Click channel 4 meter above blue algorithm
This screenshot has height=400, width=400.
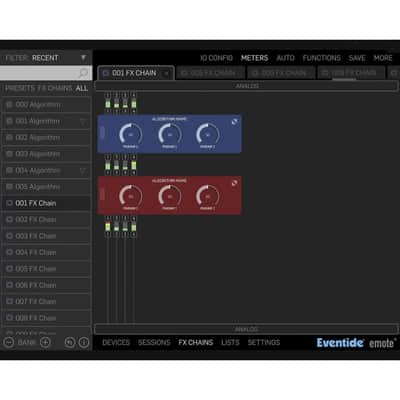[x=134, y=103]
